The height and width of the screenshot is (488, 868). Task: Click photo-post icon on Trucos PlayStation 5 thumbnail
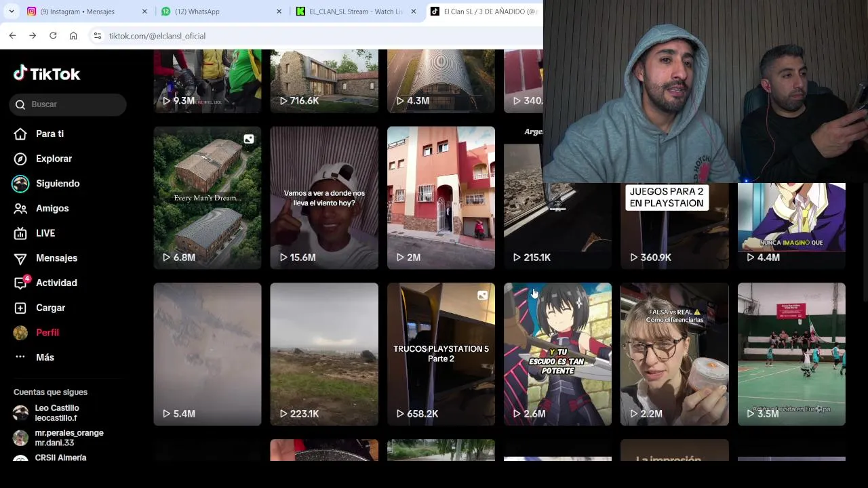point(482,296)
